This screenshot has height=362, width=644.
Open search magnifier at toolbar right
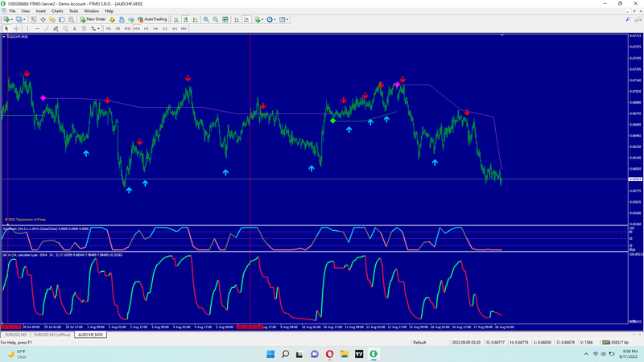(x=628, y=19)
